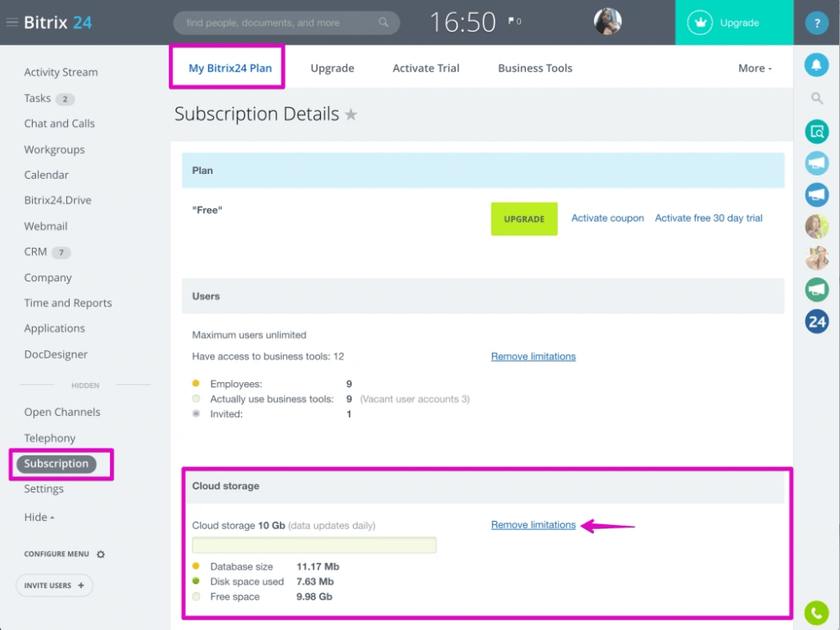Switch to the Business Tools tab
The image size is (840, 630).
click(x=535, y=67)
